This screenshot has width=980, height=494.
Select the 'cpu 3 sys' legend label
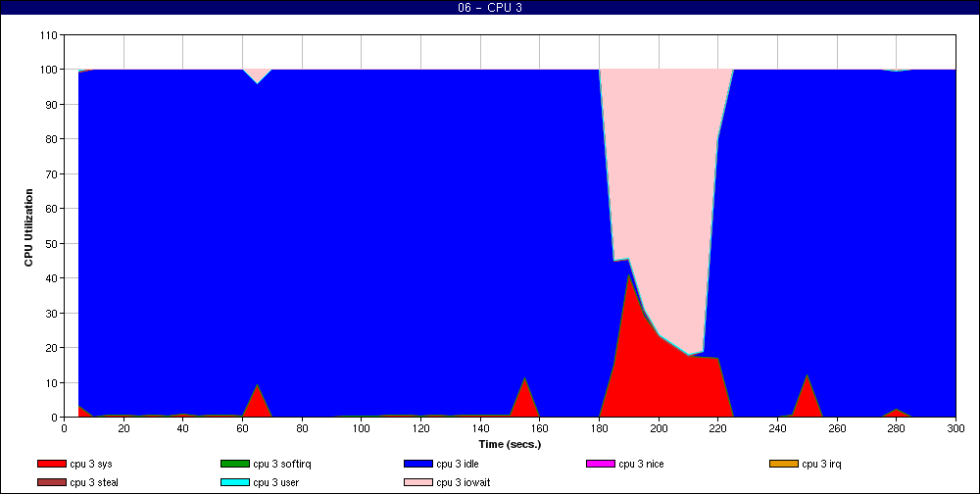91,464
